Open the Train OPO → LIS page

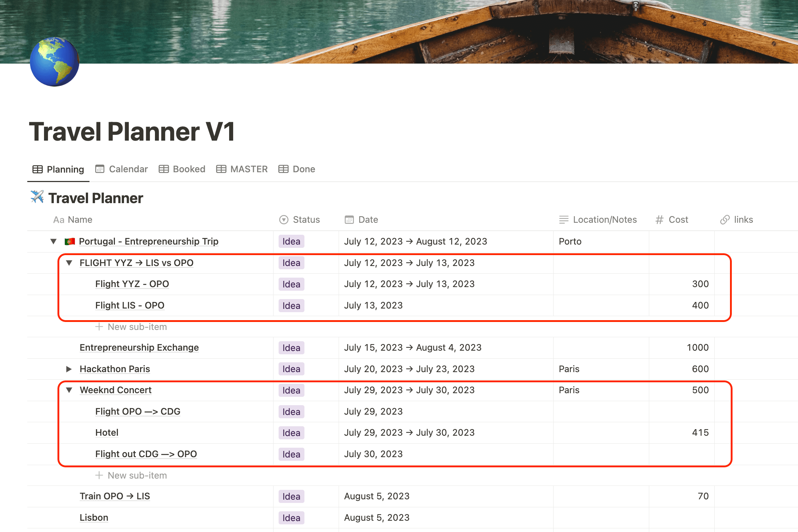[x=115, y=496]
